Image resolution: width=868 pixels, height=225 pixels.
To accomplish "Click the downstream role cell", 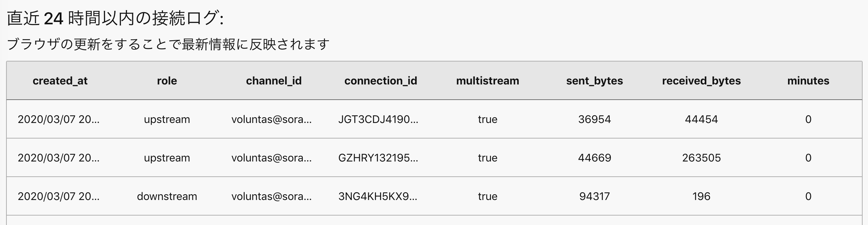I will pos(167,196).
